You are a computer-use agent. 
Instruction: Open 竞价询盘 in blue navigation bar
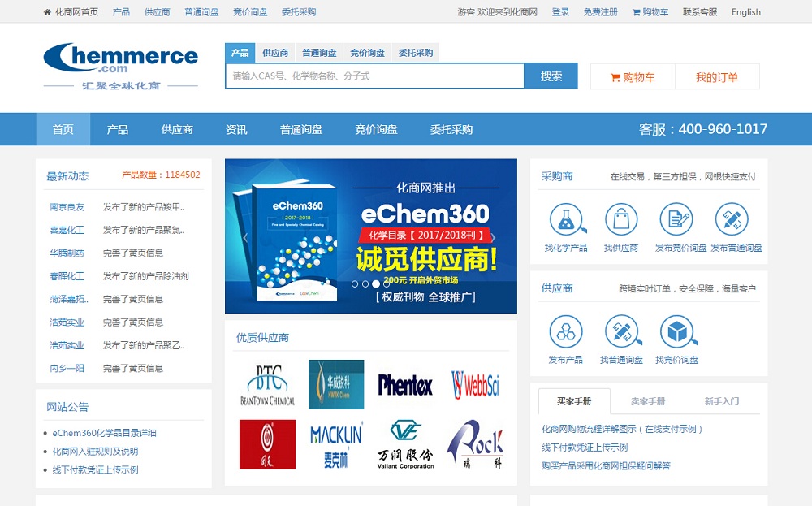tap(377, 129)
